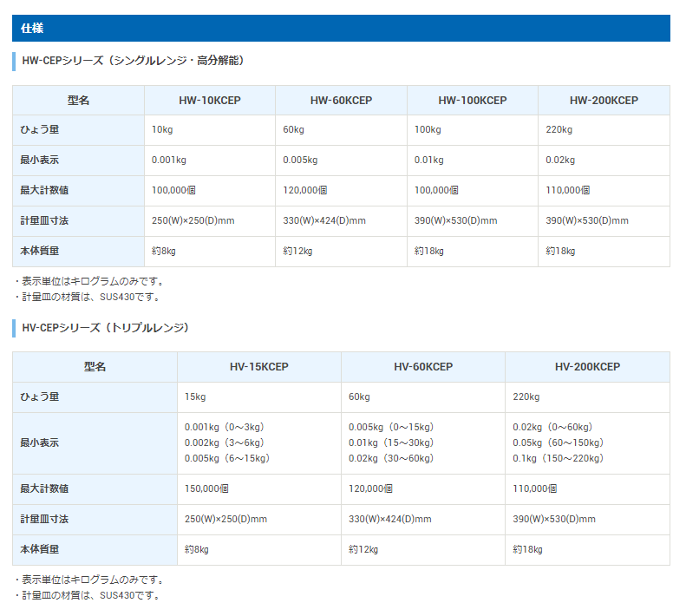Select the HV-CEPシリーズ heading
Image resolution: width=686 pixels, height=616 pixels.
tap(105, 327)
